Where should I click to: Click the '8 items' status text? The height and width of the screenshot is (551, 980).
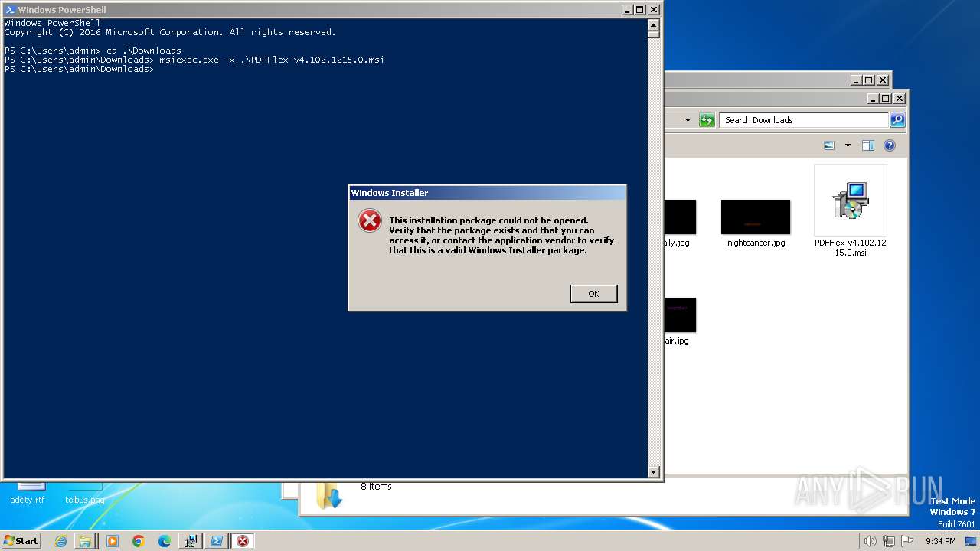376,487
